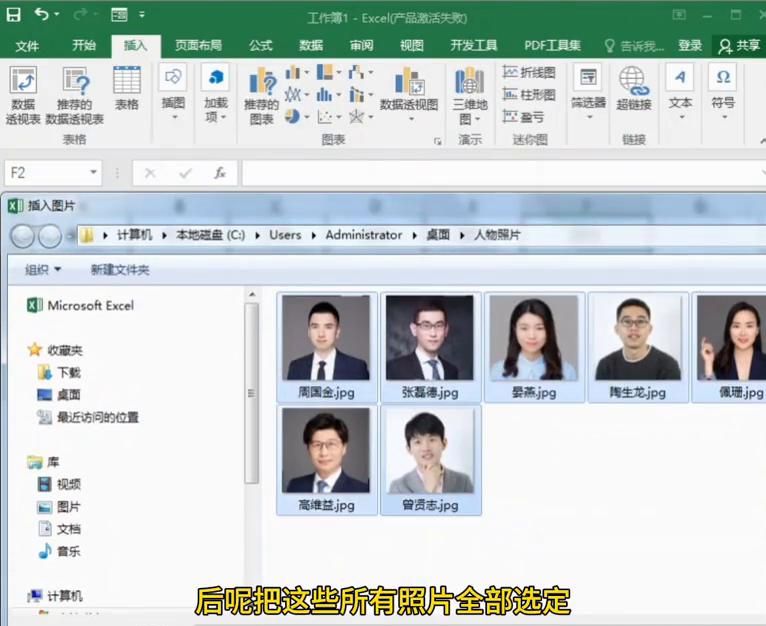Screen dimensions: 766x626
Task: Click the pie chart icon
Action: (x=293, y=116)
